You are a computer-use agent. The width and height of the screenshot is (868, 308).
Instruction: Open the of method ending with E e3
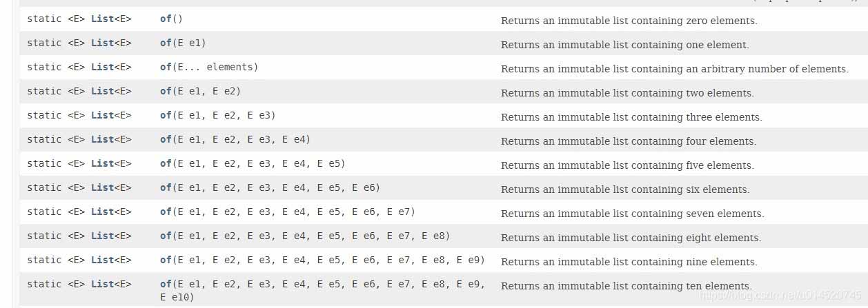(x=166, y=116)
